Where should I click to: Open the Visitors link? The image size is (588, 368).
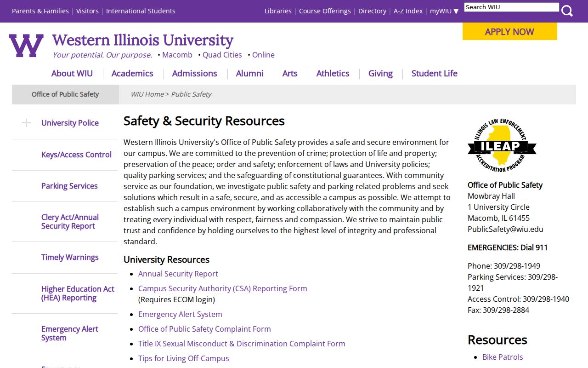coord(87,11)
